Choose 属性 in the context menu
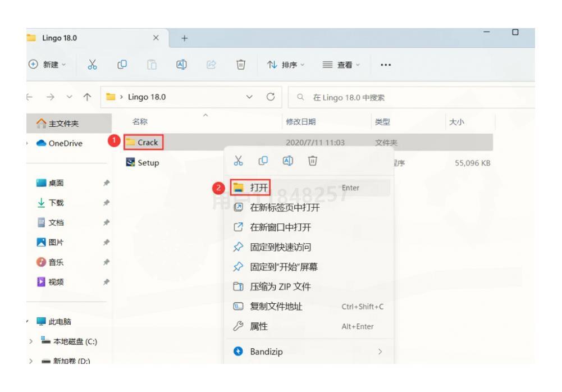This screenshot has height=392, width=562. point(310,326)
